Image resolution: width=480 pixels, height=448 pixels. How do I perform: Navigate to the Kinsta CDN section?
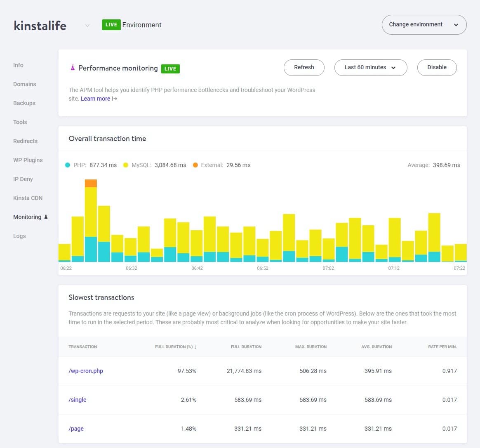[x=28, y=198]
